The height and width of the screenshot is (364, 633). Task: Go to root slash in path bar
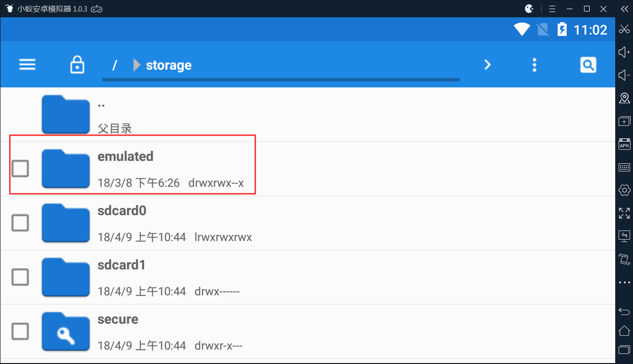pyautogui.click(x=114, y=65)
